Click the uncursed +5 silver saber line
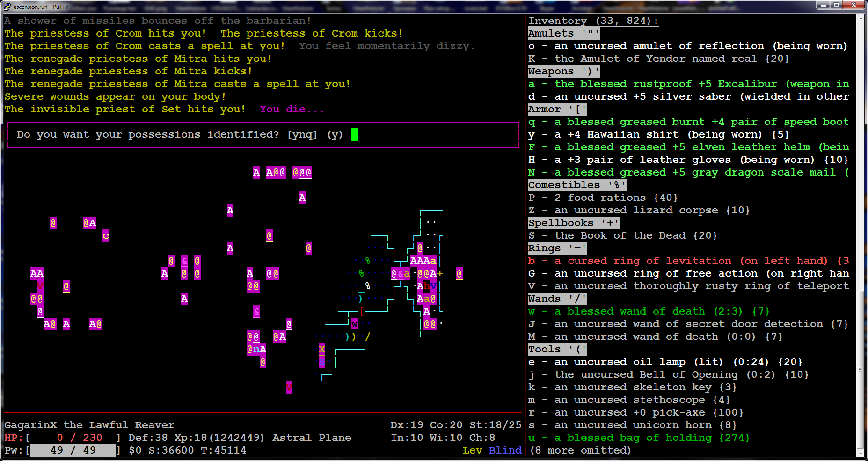The image size is (868, 461). coord(689,96)
